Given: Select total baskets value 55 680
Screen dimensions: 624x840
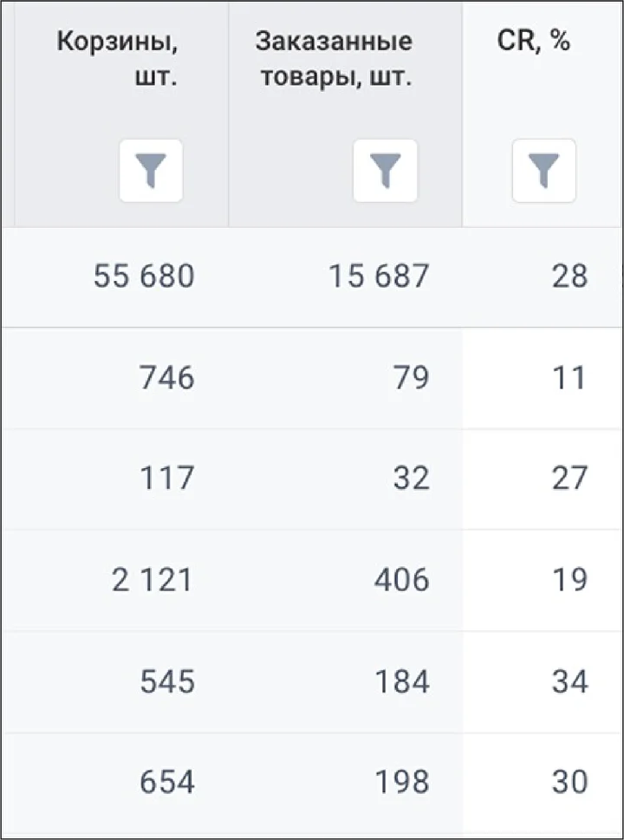Looking at the screenshot, I should pyautogui.click(x=144, y=277).
